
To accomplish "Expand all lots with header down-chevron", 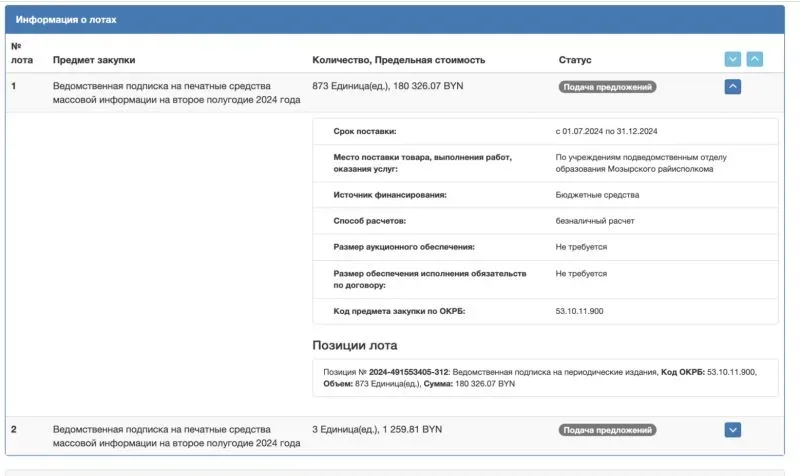I will coord(733,60).
